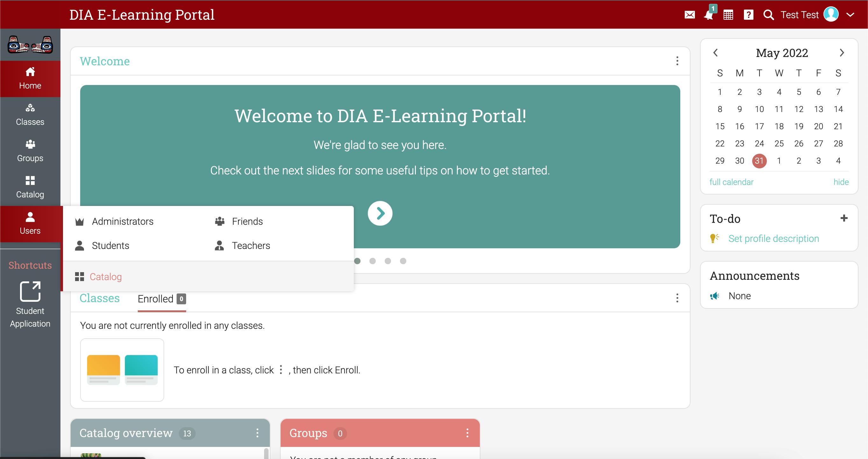Add a to-do item with plus
868x459 pixels.
coord(844,218)
